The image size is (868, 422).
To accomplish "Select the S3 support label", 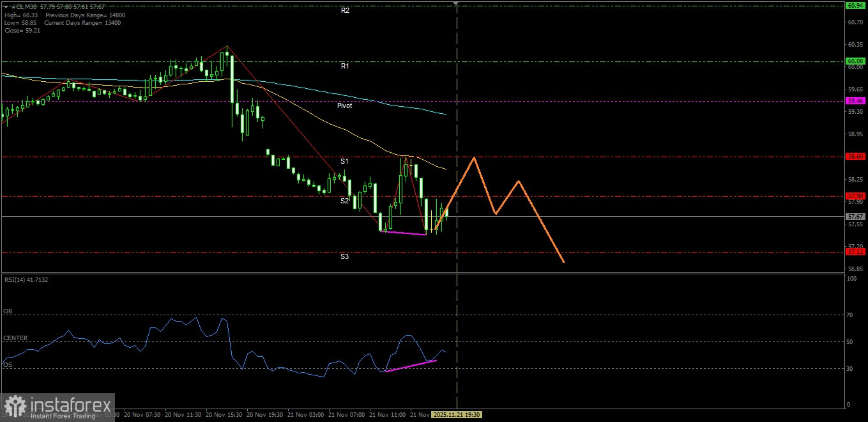I will (x=344, y=256).
